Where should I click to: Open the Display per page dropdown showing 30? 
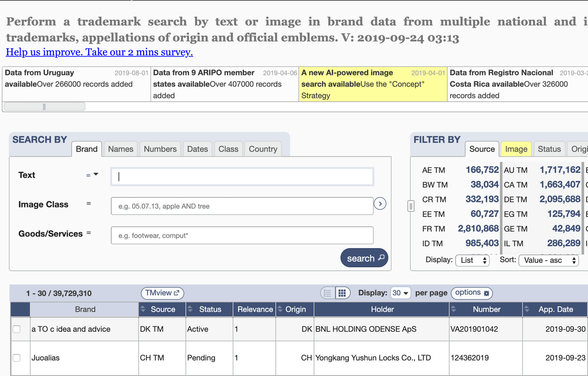coord(402,293)
